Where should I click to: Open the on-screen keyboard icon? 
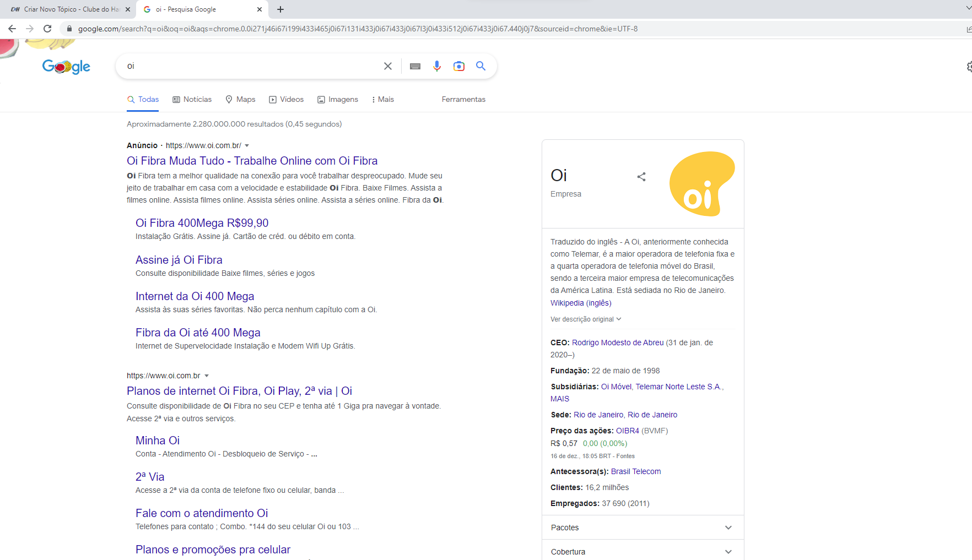tap(415, 66)
